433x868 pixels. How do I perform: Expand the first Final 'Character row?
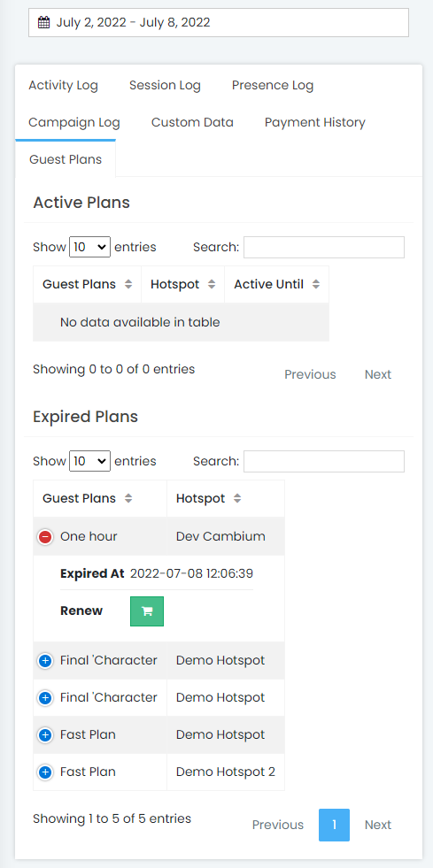coord(45,660)
